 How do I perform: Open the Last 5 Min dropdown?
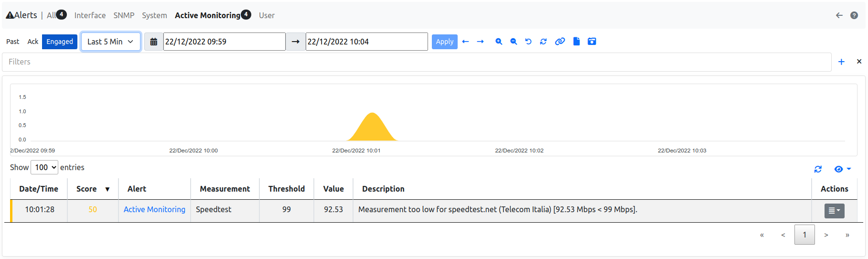coord(111,42)
